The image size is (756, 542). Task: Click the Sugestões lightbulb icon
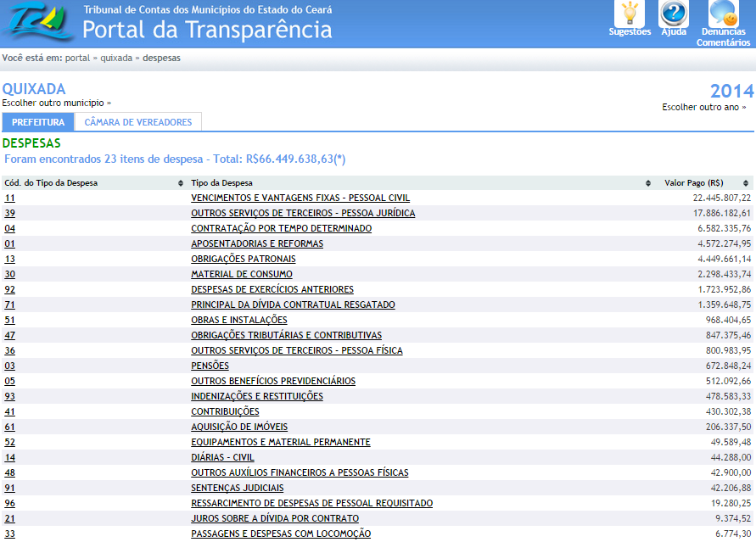coord(630,14)
